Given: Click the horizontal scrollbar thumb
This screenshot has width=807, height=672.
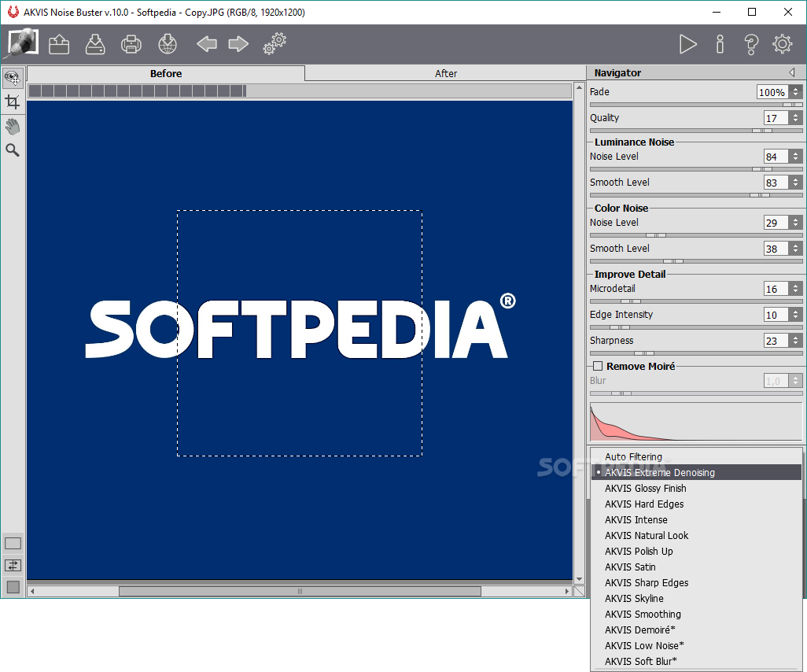Looking at the screenshot, I should [x=300, y=592].
